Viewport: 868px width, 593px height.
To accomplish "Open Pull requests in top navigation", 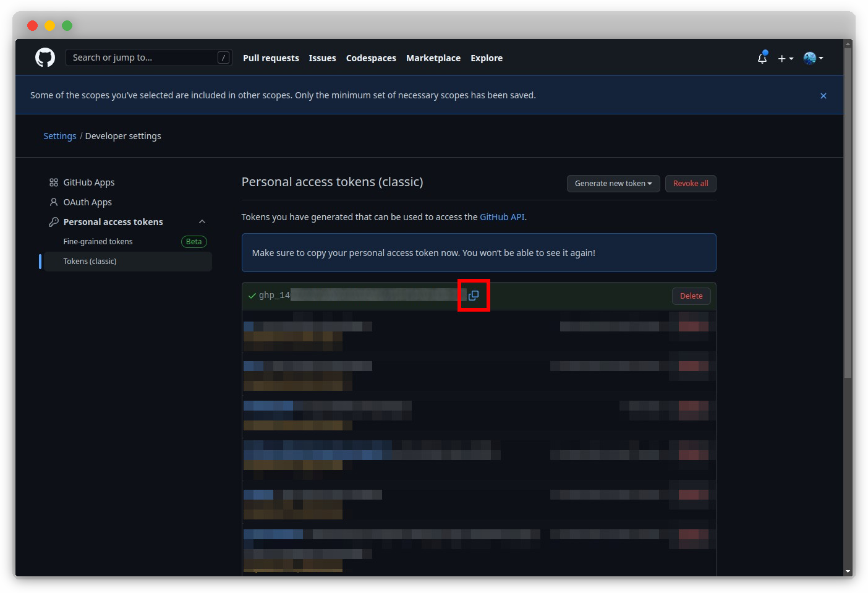I will pos(271,58).
